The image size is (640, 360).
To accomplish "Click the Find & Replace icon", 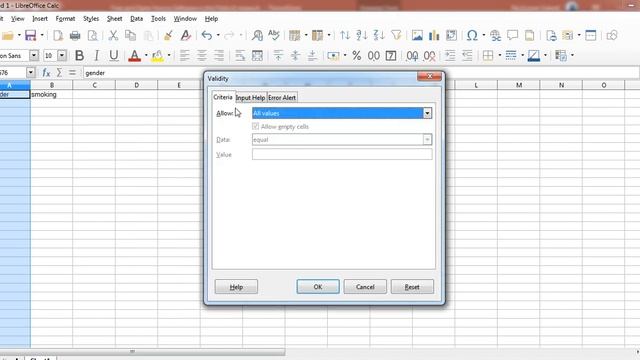I will click(x=257, y=36).
